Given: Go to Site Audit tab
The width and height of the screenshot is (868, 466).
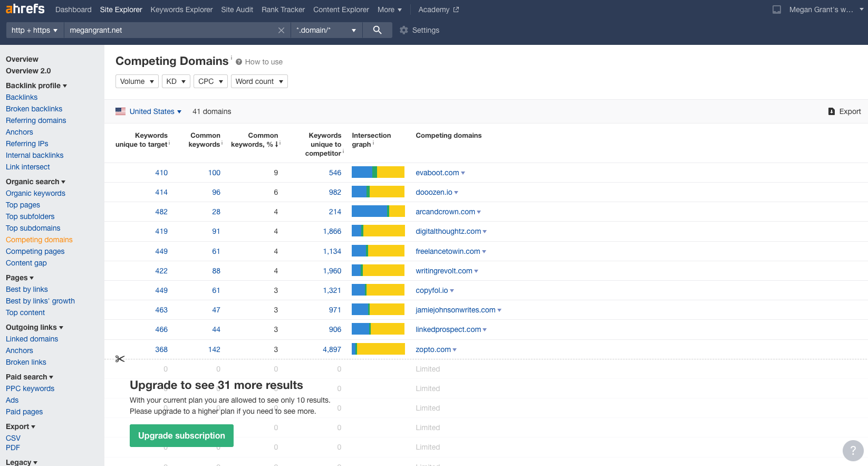Looking at the screenshot, I should pyautogui.click(x=237, y=9).
